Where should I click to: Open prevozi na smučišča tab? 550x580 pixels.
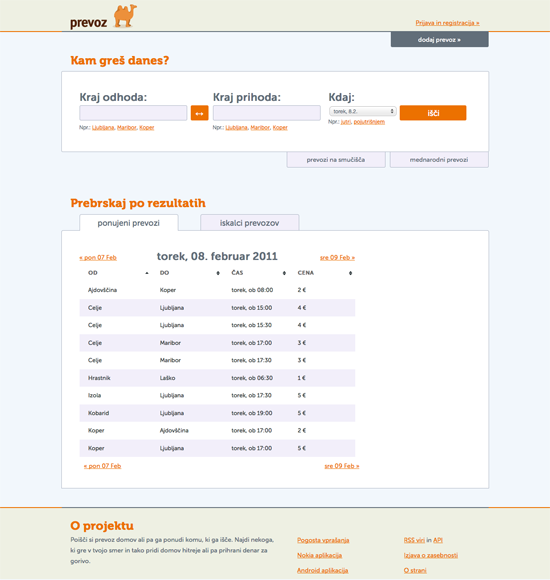point(336,160)
